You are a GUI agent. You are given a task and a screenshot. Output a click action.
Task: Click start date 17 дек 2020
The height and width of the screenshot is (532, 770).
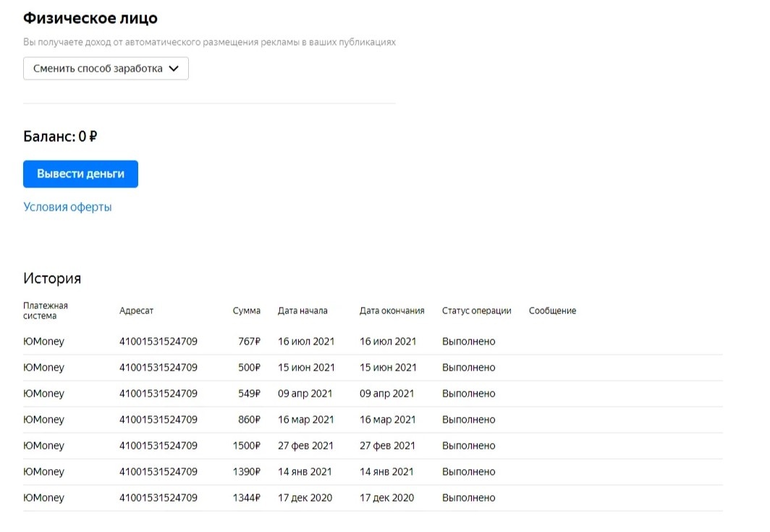pyautogui.click(x=305, y=497)
